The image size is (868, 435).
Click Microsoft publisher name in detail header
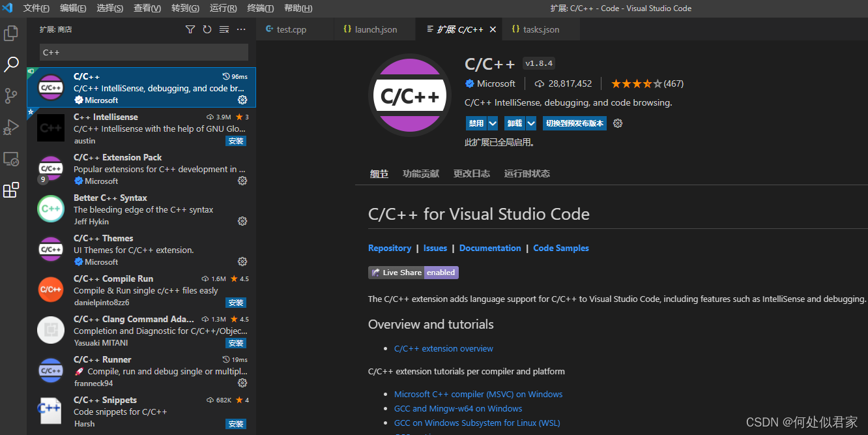[x=496, y=83]
